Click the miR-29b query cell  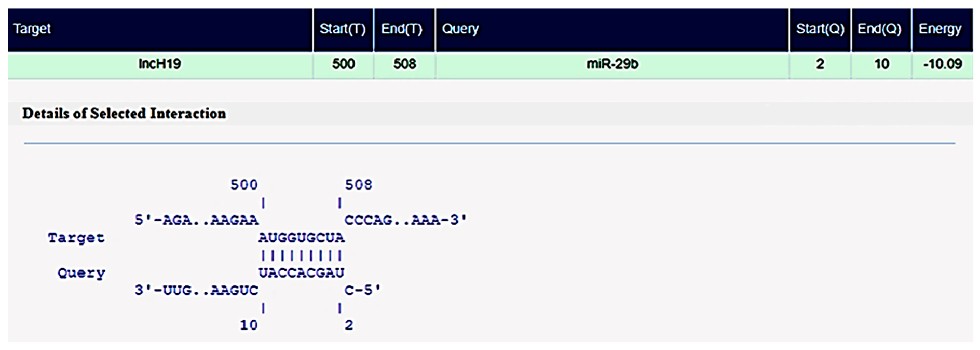click(x=612, y=64)
